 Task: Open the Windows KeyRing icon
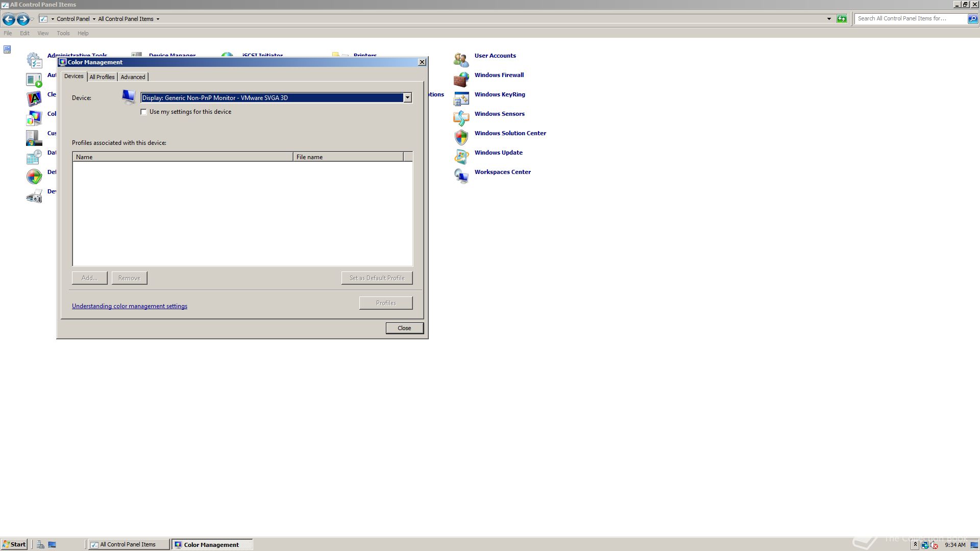[461, 99]
